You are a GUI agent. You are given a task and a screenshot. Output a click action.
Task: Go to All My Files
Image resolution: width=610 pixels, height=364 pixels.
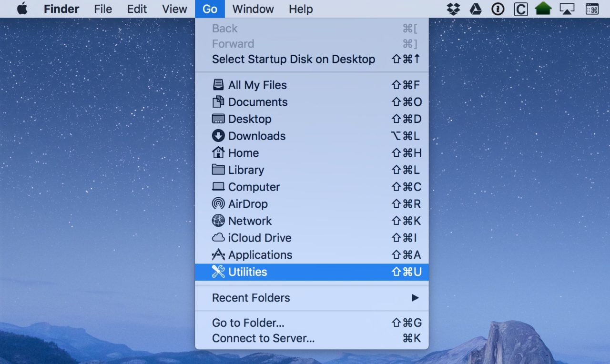coord(312,85)
